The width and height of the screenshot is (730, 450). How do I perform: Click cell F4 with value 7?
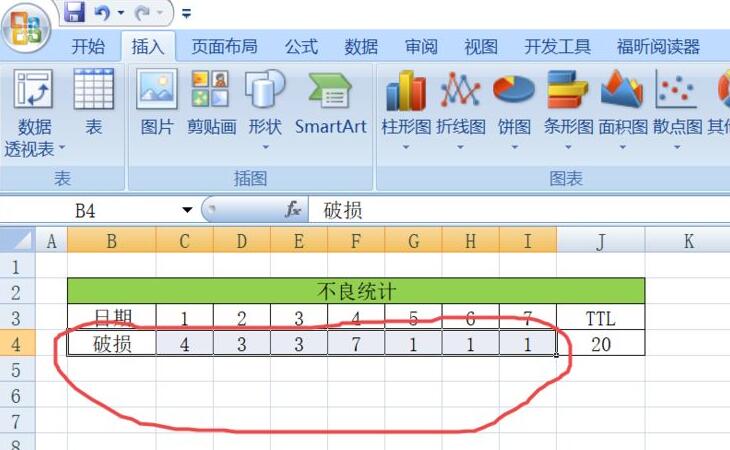[x=356, y=344]
